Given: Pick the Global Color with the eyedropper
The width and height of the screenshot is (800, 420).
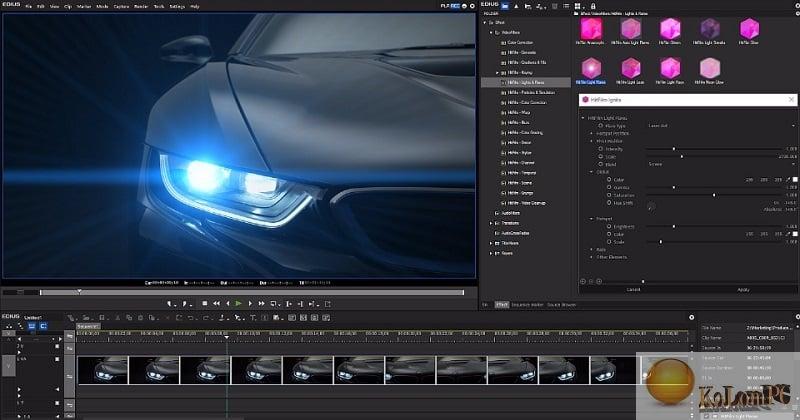Looking at the screenshot, I should [x=788, y=180].
